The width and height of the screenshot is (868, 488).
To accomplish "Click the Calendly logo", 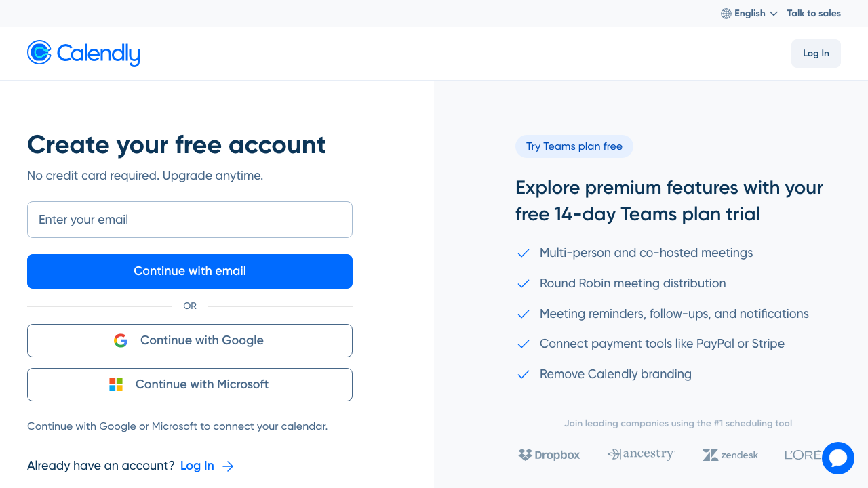I will [x=83, y=53].
